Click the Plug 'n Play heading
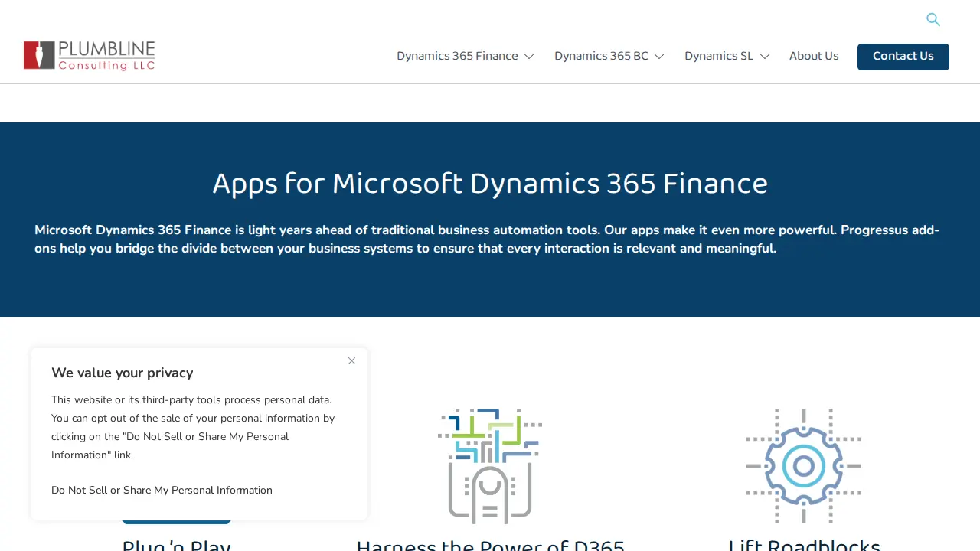This screenshot has height=551, width=980. [176, 545]
